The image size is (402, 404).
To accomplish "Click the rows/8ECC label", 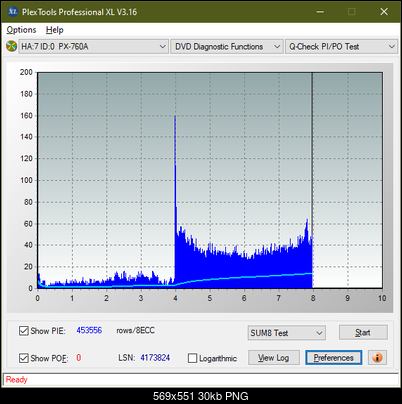I will (135, 330).
